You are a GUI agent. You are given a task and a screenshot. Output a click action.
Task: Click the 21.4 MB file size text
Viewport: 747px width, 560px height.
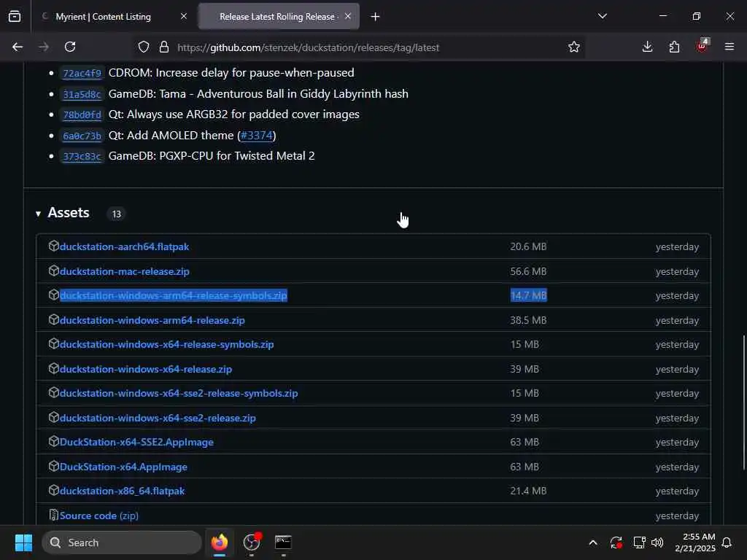[528, 491]
